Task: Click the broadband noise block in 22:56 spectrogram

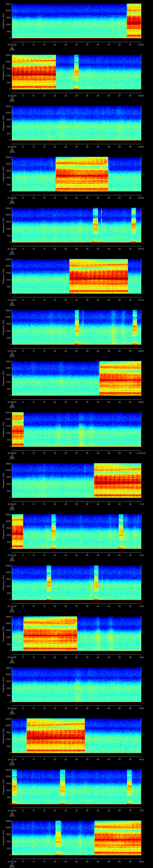Action: click(x=98, y=276)
